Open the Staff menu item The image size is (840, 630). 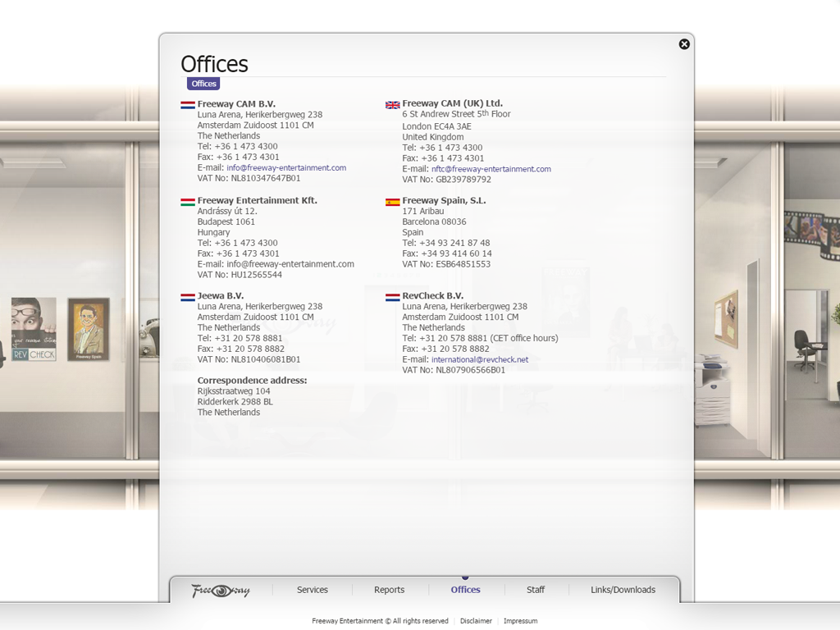[536, 590]
